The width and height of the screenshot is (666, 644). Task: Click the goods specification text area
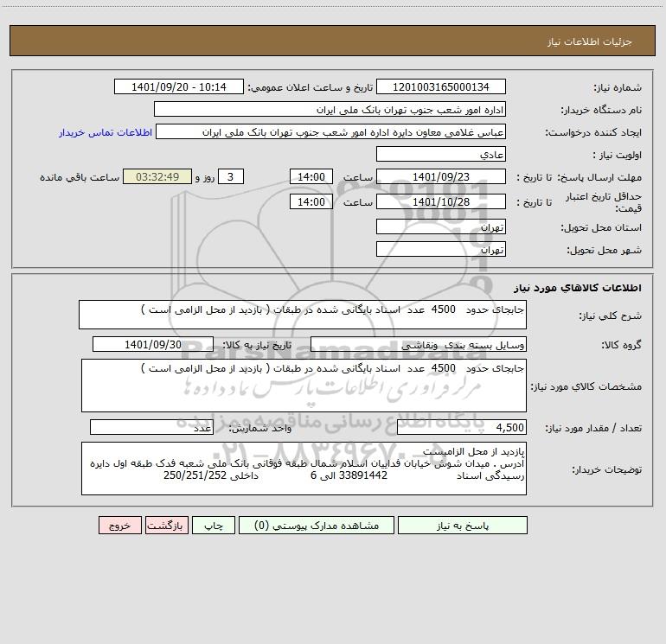coord(304,386)
